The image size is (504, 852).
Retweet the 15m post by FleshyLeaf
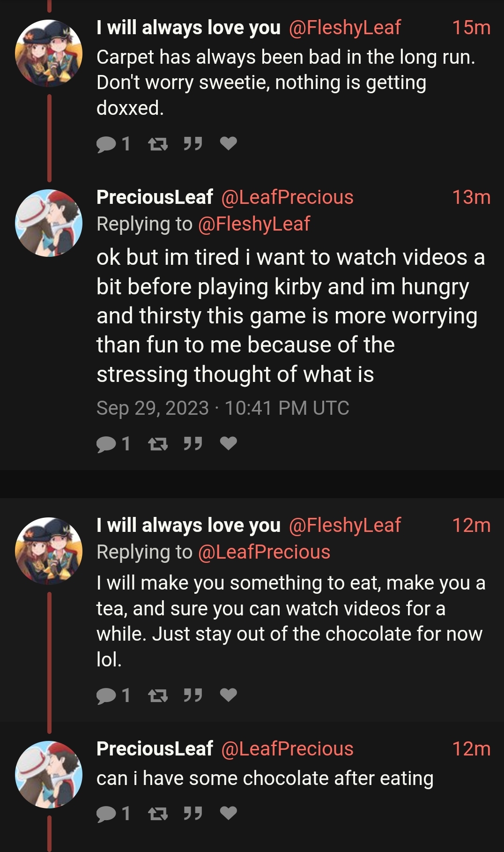(158, 144)
